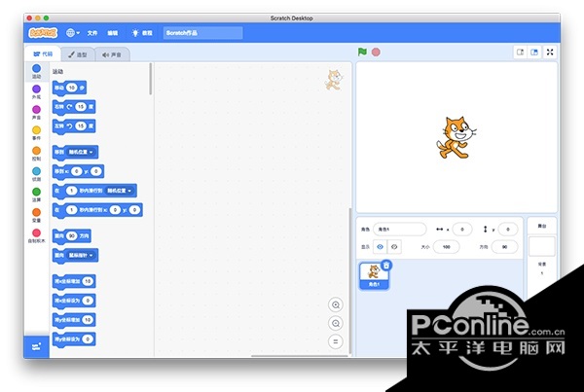584x392 pixels.
Task: Delete 角色1 with the trash icon
Action: pos(386,265)
